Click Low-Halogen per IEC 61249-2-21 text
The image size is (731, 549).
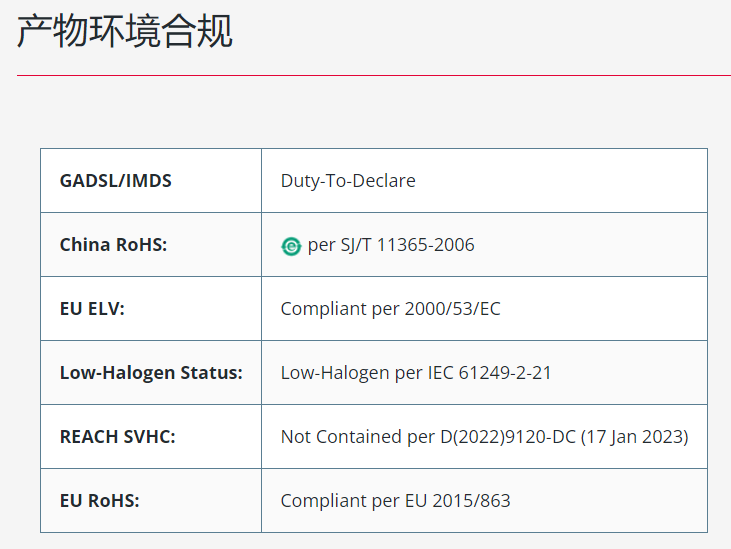click(416, 373)
